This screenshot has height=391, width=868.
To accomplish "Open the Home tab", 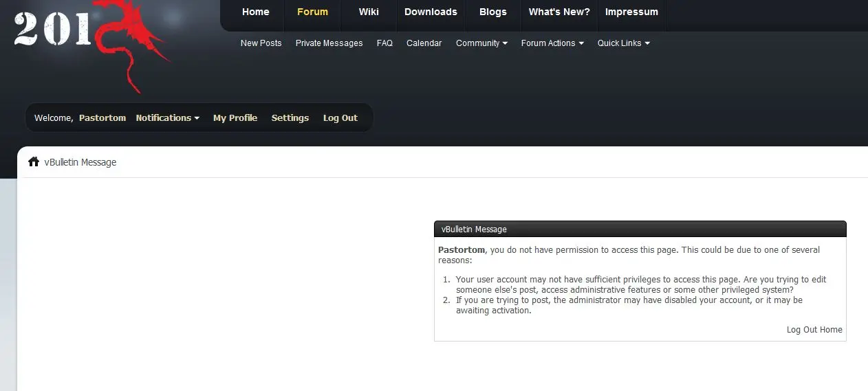I will click(x=255, y=12).
